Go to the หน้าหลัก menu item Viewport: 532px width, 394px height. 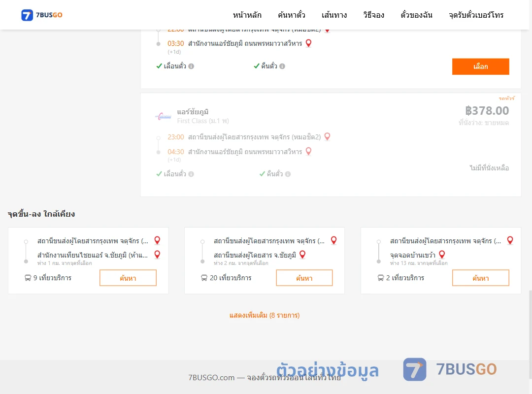click(x=247, y=15)
